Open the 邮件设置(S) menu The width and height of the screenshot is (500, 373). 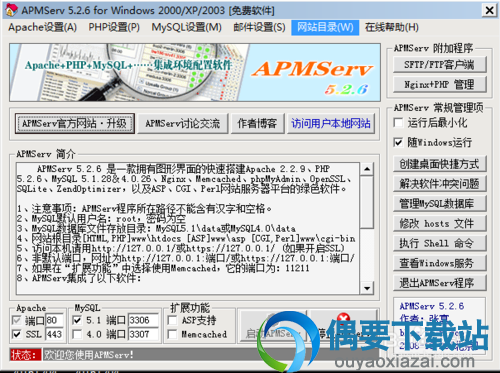point(259,27)
